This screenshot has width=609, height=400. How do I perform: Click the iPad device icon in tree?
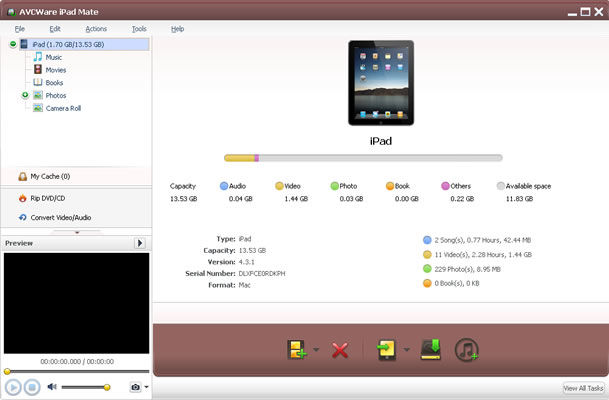24,44
